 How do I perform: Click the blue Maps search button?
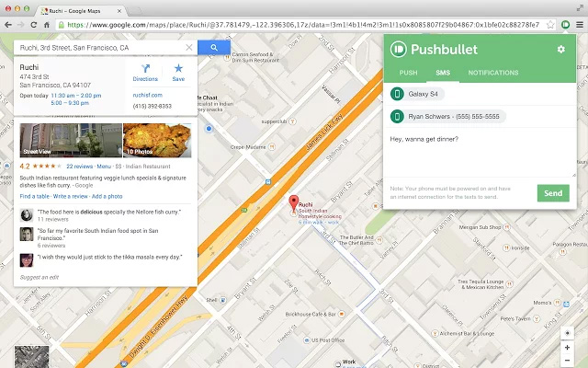click(214, 47)
